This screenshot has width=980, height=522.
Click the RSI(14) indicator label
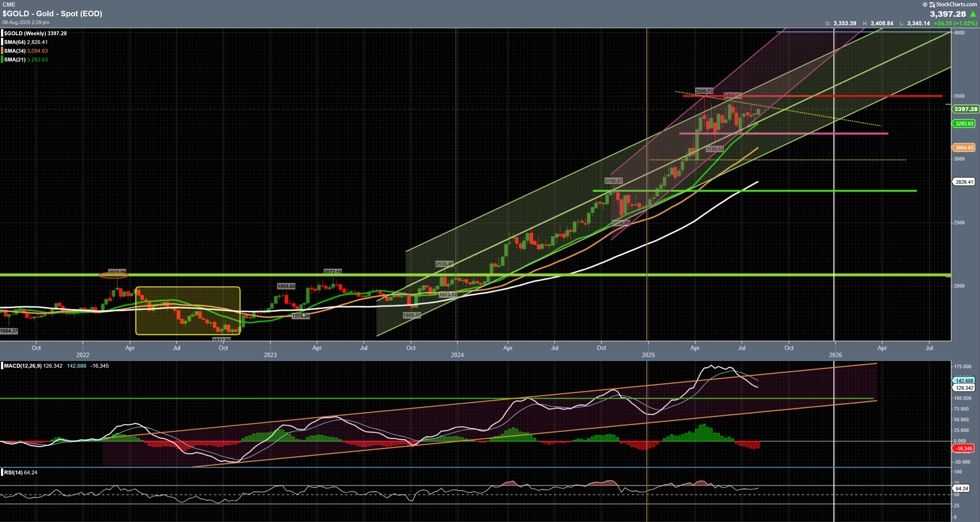(x=13, y=472)
